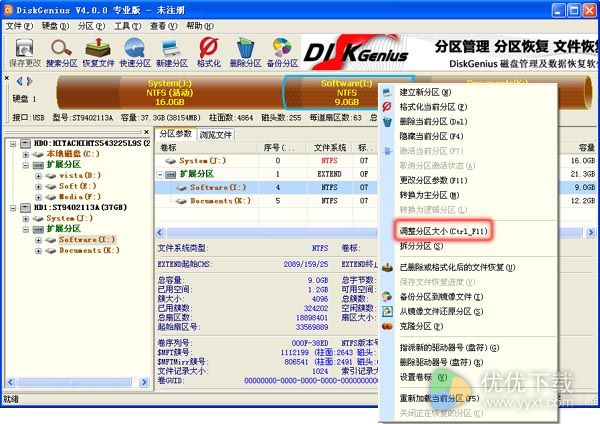Click the 卷标 column header
The height and width of the screenshot is (424, 600).
pyautogui.click(x=207, y=148)
